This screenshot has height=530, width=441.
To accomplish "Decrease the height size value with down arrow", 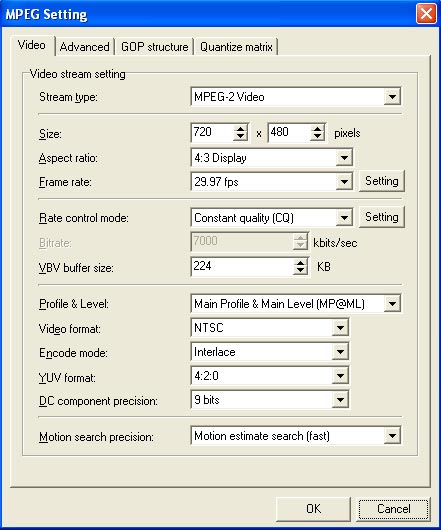I will [317, 137].
